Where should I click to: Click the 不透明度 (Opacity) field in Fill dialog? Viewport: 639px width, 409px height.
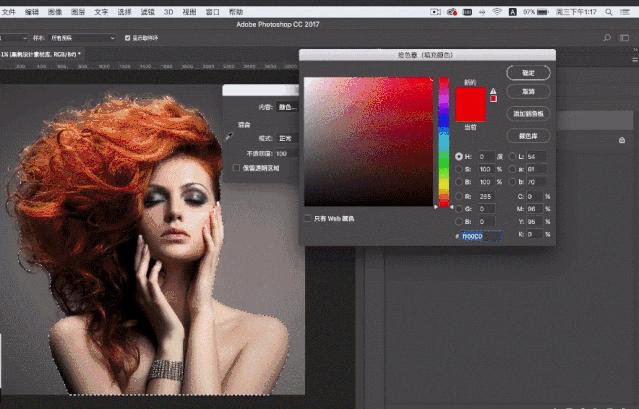[x=285, y=154]
